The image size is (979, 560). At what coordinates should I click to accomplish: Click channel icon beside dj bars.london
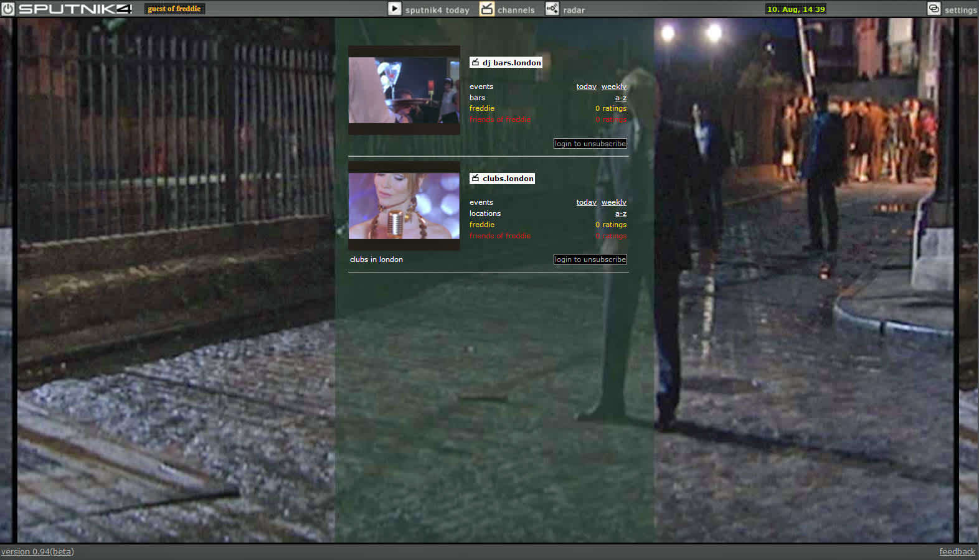476,62
